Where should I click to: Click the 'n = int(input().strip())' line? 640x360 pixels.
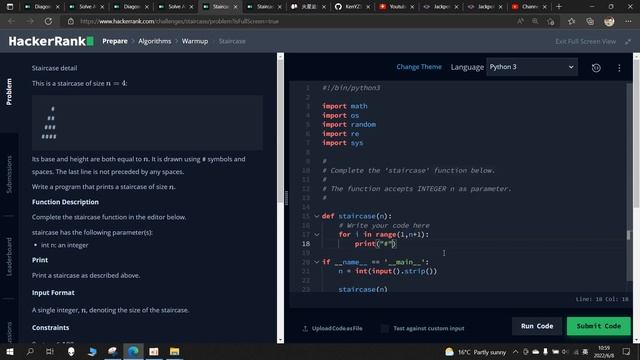[x=387, y=271]
